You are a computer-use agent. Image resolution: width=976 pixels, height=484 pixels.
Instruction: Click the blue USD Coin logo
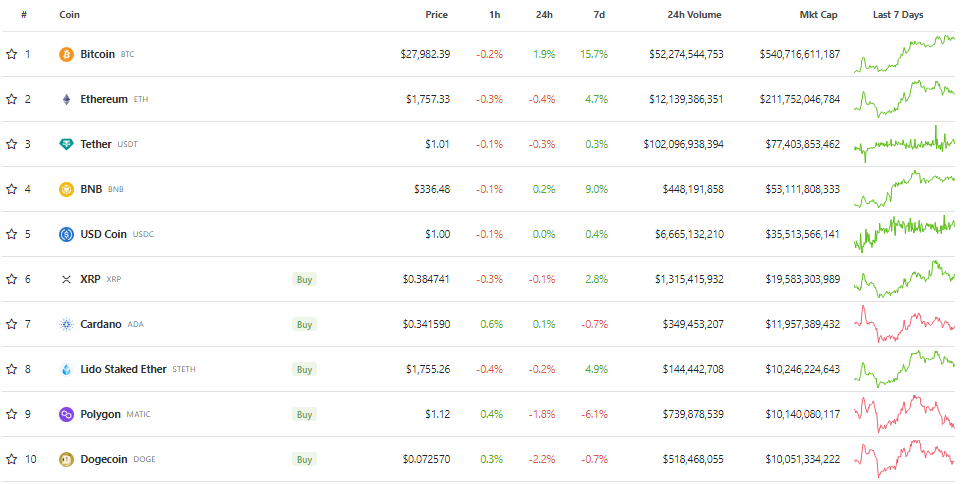point(66,235)
